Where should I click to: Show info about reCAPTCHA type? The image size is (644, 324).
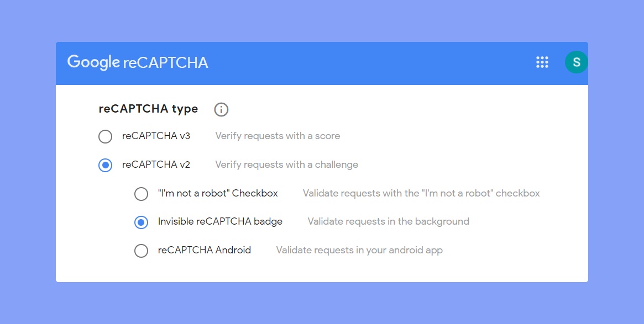tap(221, 109)
